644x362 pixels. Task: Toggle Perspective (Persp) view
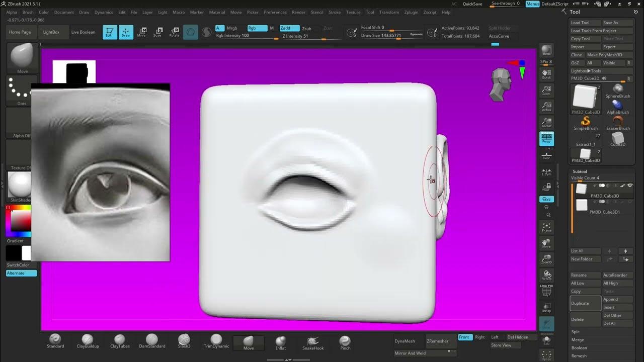click(x=546, y=139)
